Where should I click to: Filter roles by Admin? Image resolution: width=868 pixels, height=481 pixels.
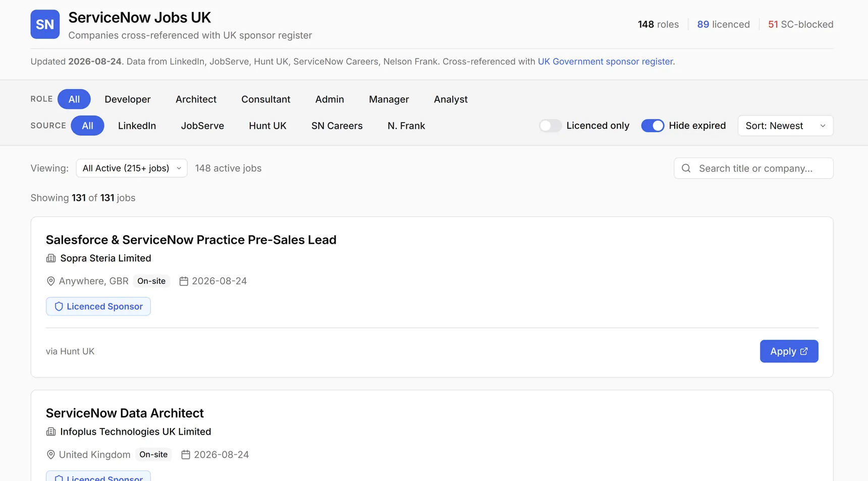click(330, 99)
